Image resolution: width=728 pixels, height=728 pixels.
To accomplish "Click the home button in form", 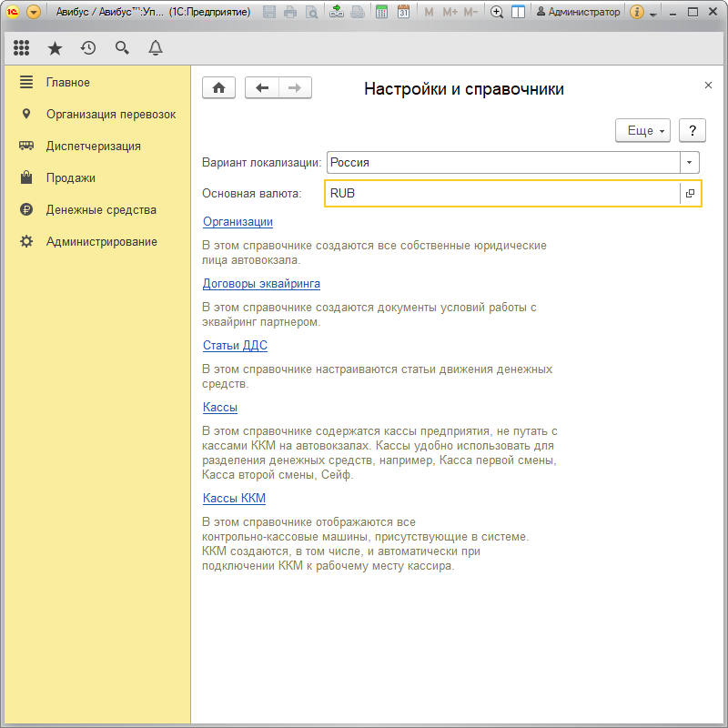I will click(218, 87).
